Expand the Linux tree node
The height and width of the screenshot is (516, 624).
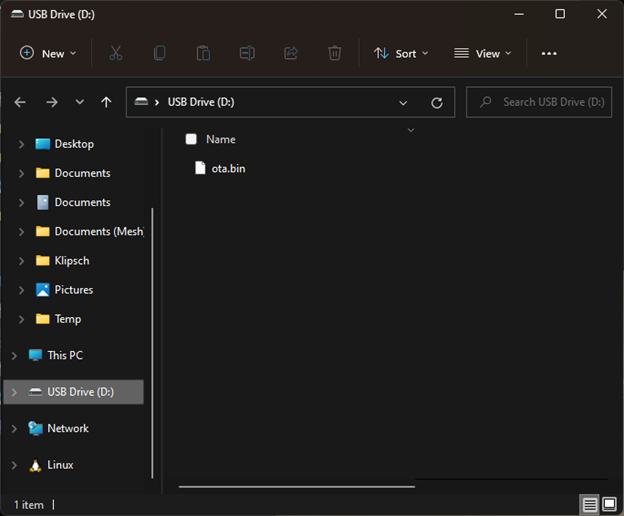pos(14,465)
